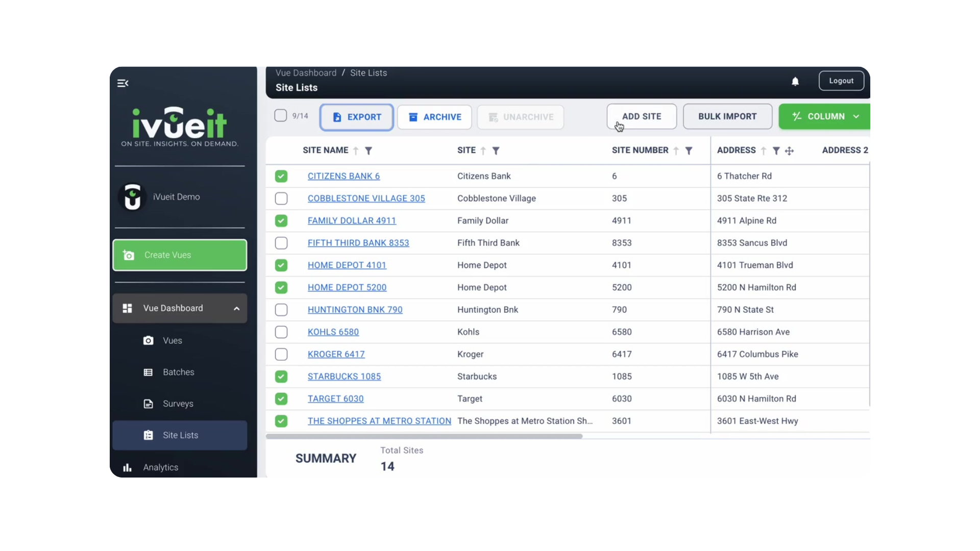Filter the Site Name column
Image resolution: width=980 pixels, height=551 pixels.
(x=369, y=151)
